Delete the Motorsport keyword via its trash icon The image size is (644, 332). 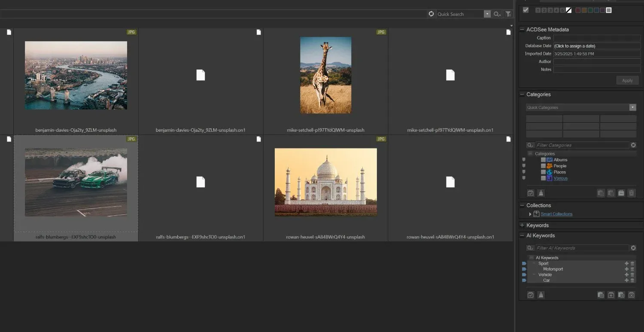point(632,269)
